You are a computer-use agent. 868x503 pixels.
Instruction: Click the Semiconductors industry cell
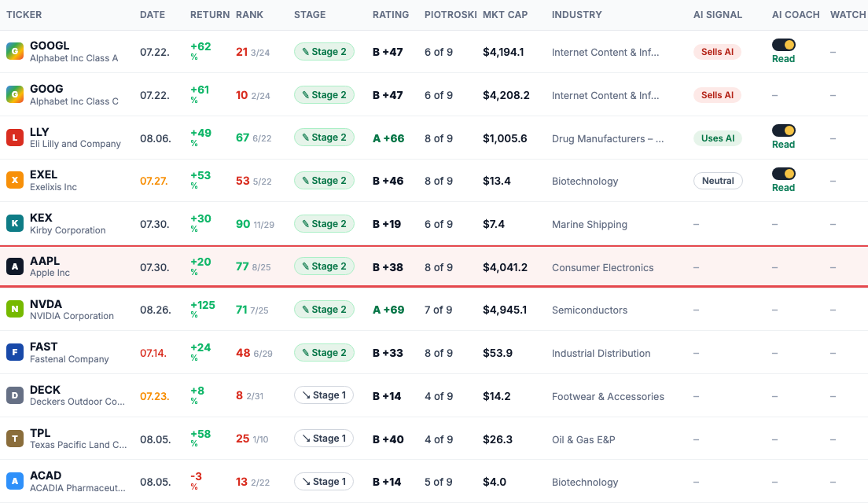[590, 310]
